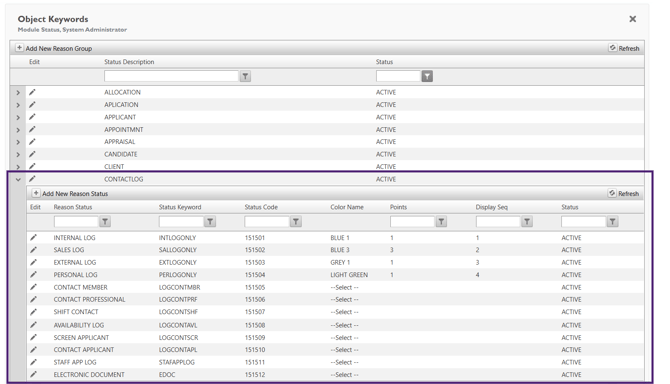Open the Status Code filter options

[296, 221]
